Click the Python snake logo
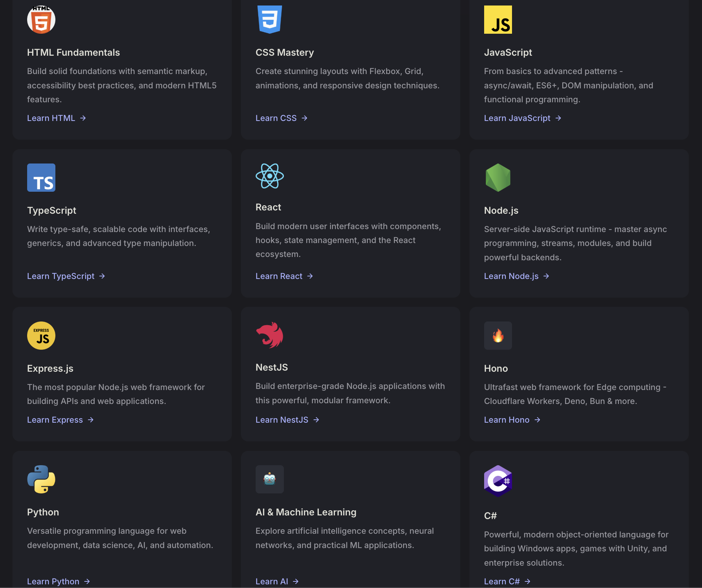This screenshot has width=702, height=588. click(x=41, y=479)
